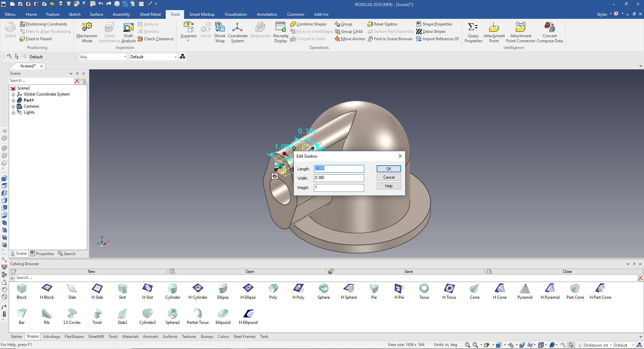
Task: Click the Height input field
Action: (x=339, y=188)
